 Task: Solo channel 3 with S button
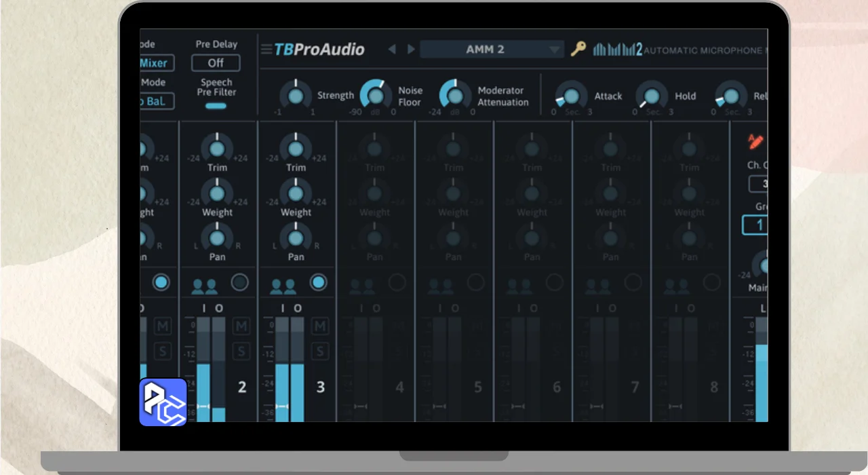[x=319, y=351]
